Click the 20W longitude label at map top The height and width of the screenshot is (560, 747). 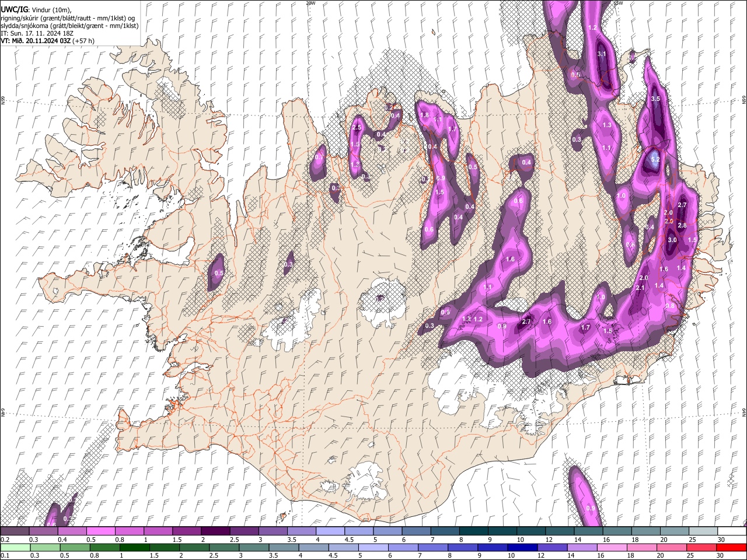point(310,3)
